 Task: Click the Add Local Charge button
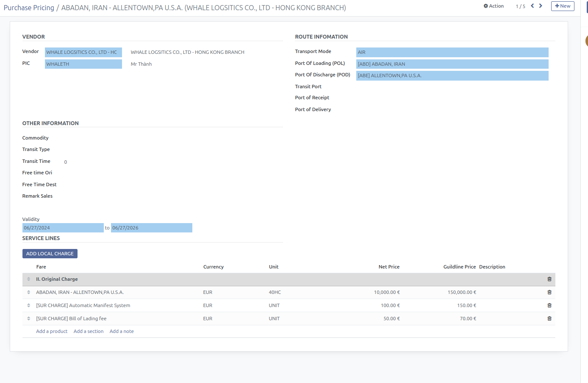pyautogui.click(x=50, y=254)
